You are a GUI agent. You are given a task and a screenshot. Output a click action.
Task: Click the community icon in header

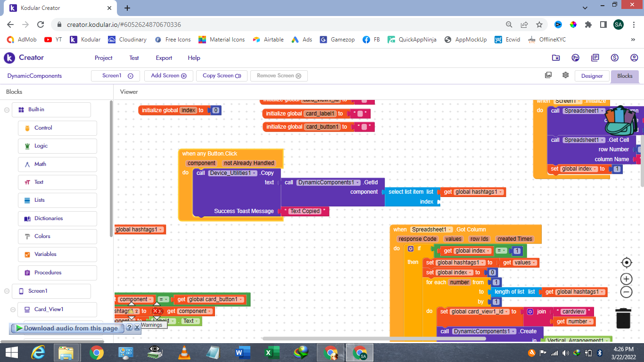tap(575, 58)
